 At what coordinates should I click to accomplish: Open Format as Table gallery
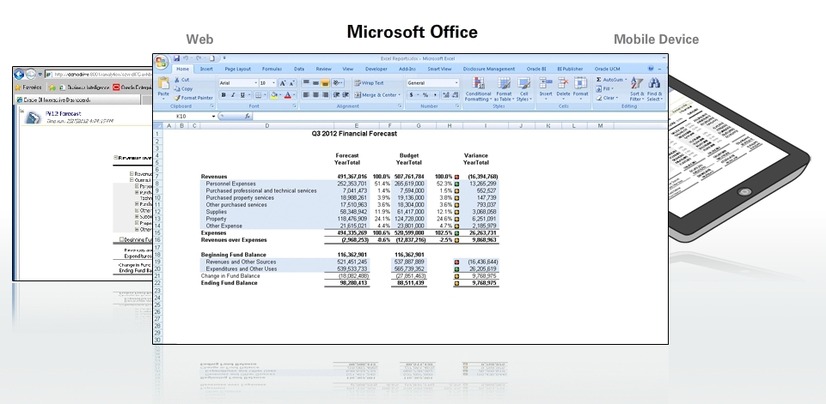pyautogui.click(x=504, y=88)
